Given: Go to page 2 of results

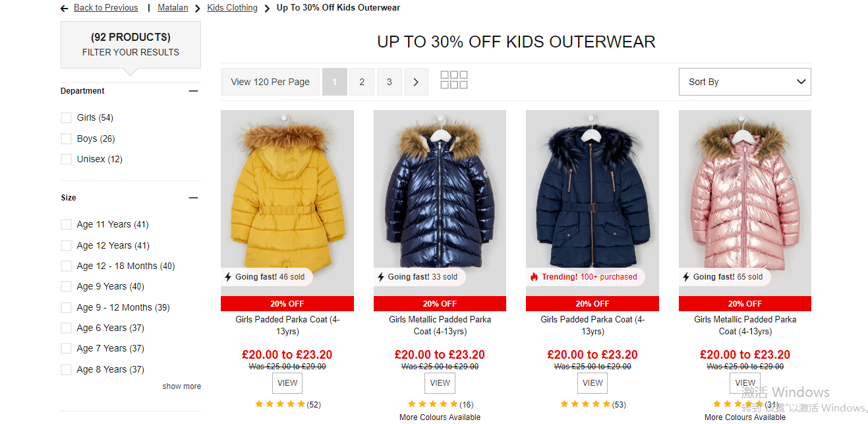Looking at the screenshot, I should pos(362,82).
